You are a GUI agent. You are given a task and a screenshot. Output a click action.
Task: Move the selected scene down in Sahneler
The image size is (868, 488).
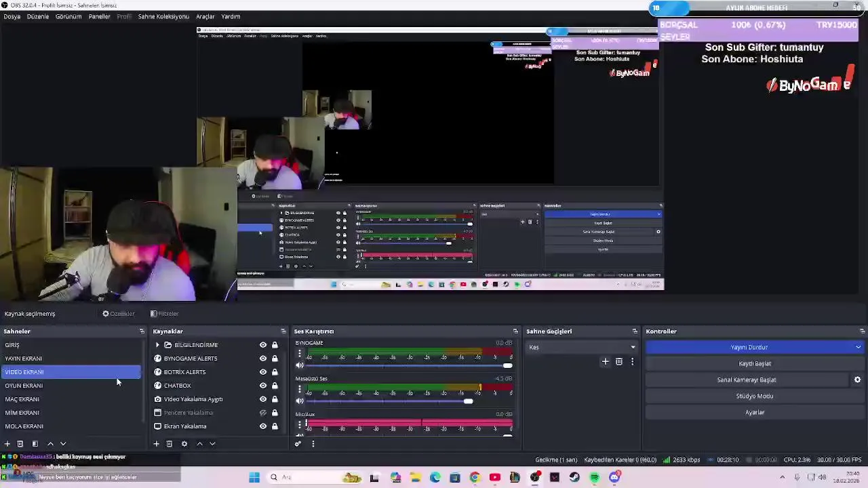click(63, 444)
